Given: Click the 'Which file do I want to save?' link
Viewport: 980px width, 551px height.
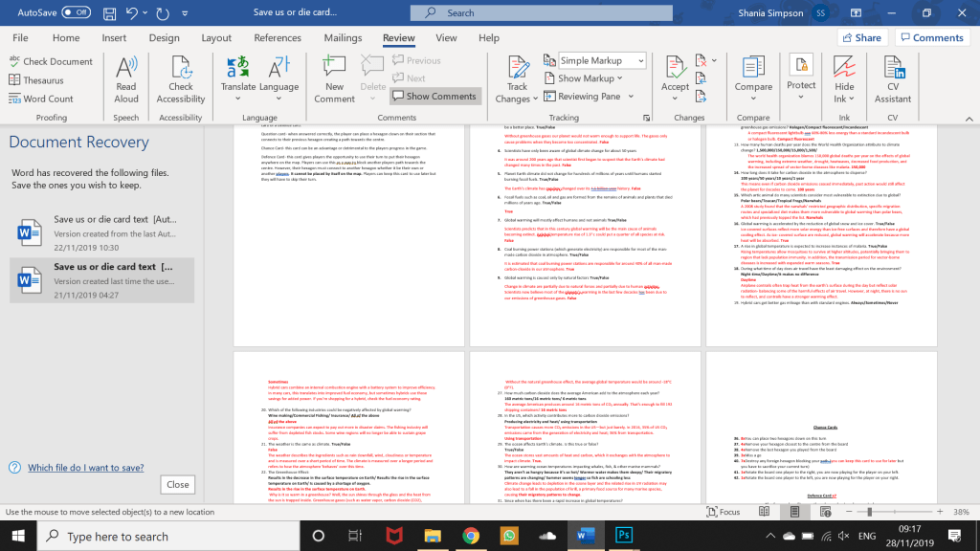Looking at the screenshot, I should [86, 468].
